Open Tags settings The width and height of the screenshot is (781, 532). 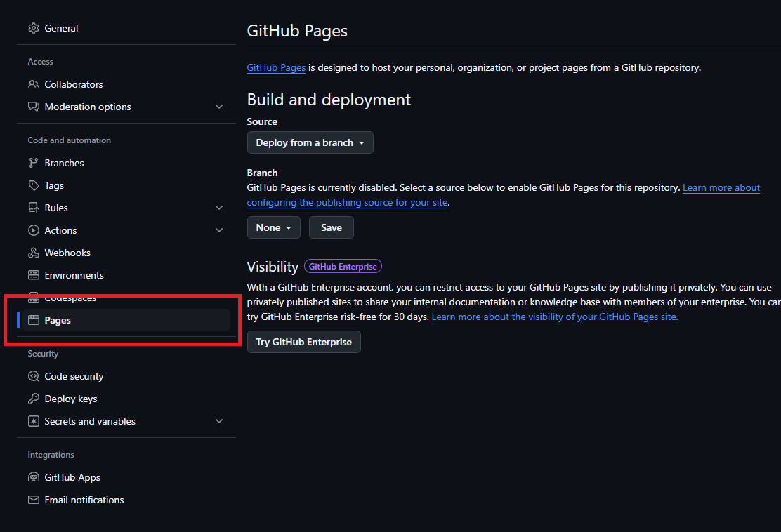126,185
